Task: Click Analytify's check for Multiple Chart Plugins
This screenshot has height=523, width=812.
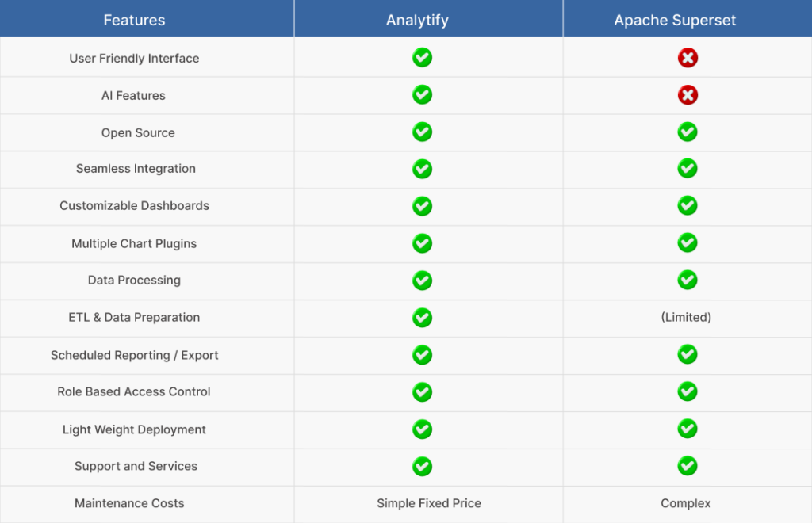Action: click(x=422, y=243)
